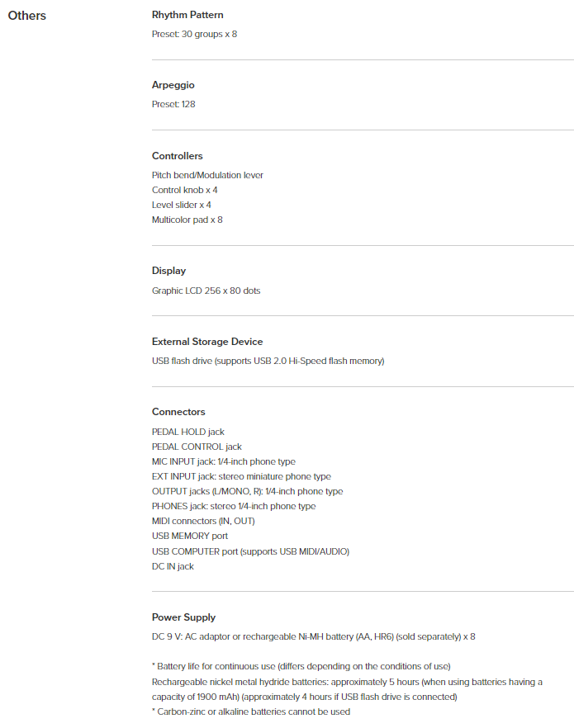Image resolution: width=574 pixels, height=728 pixels.
Task: Select the Connectors heading
Action: (x=178, y=413)
